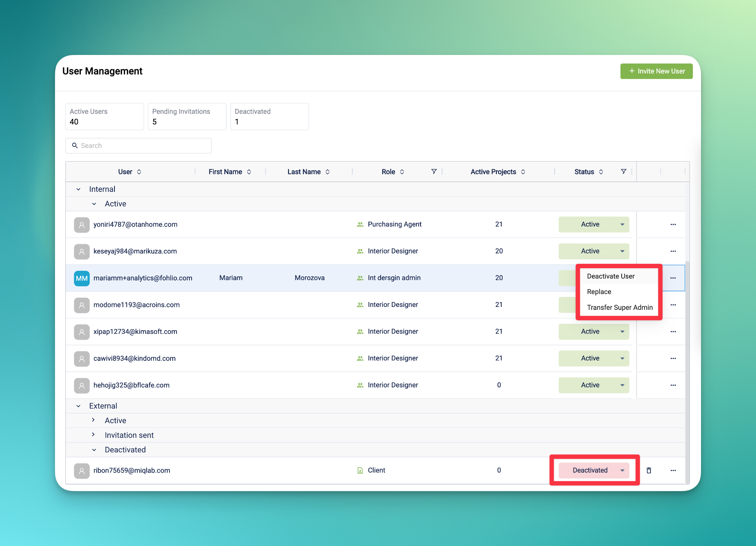Expand the Invitation sent subgroup

(93, 435)
